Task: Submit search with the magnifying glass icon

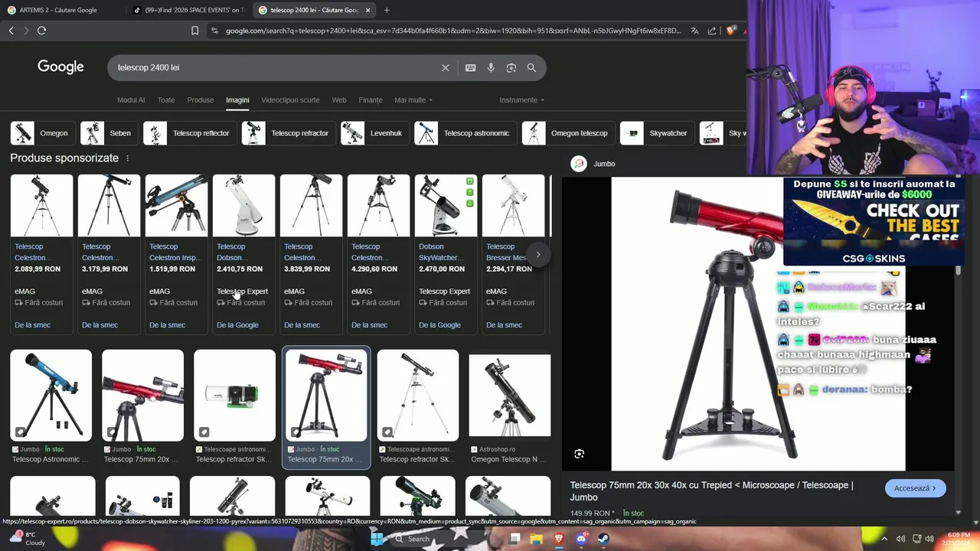Action: pos(531,67)
